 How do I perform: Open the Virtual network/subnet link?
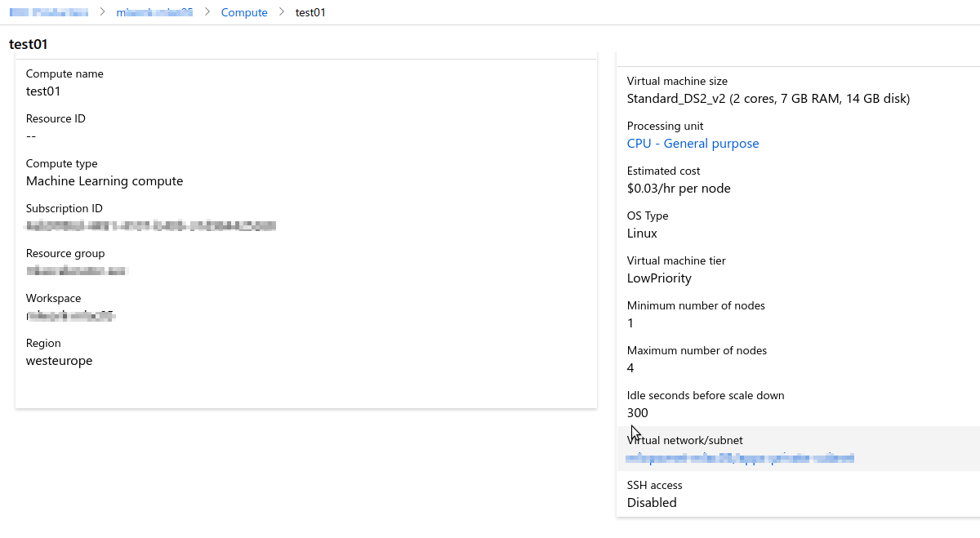pyautogui.click(x=740, y=457)
